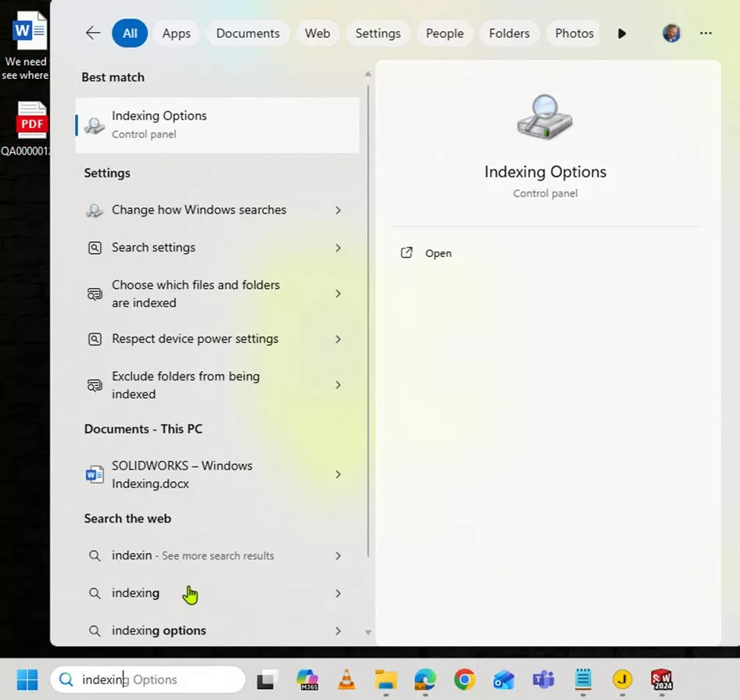Screen dimensions: 740x700
Task: Switch to the Photos filter tab
Action: point(574,33)
